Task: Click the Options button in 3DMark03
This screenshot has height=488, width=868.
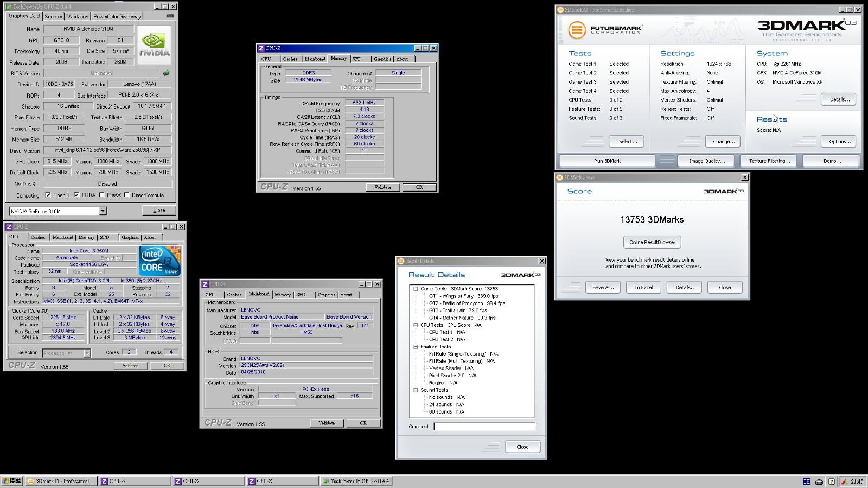Action: pos(839,141)
